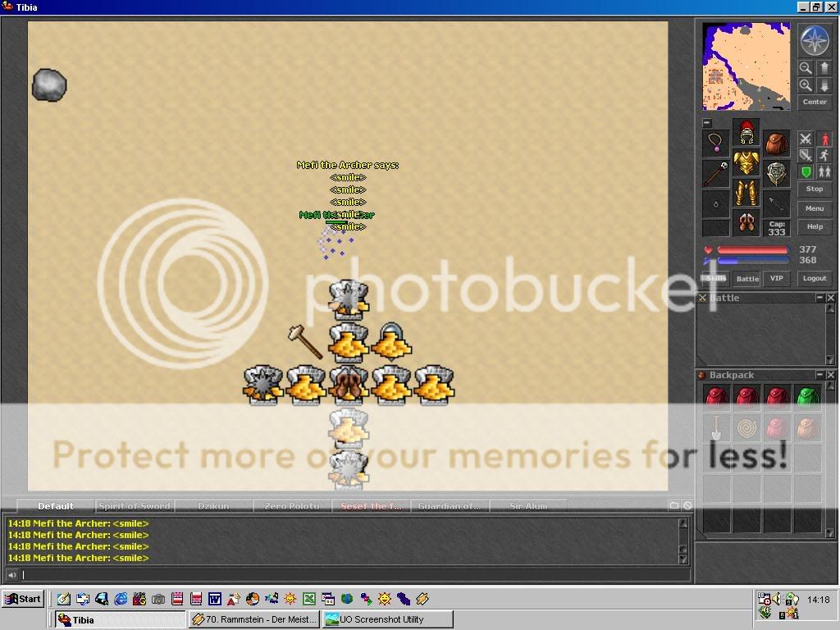Close the Backpack panel
Screen dimensions: 840x630
coord(830,374)
